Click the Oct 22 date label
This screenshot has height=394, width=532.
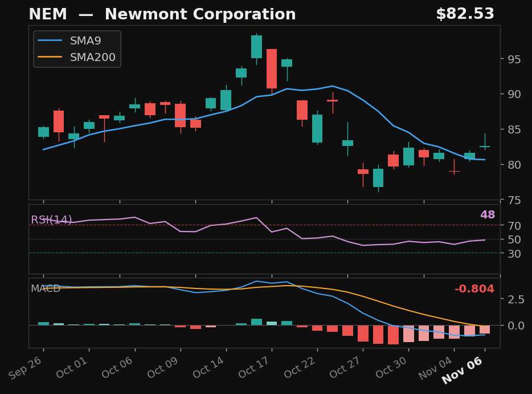300,368
